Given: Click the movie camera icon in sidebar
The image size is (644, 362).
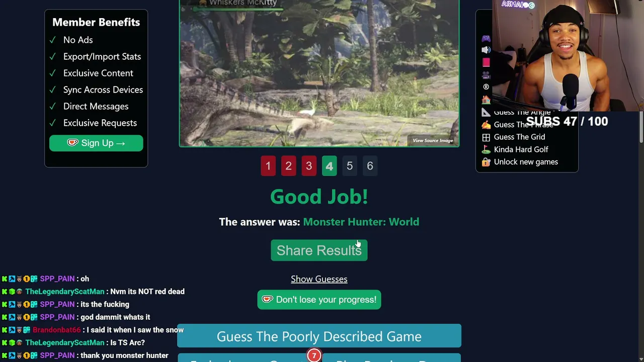Looking at the screenshot, I should point(486,75).
